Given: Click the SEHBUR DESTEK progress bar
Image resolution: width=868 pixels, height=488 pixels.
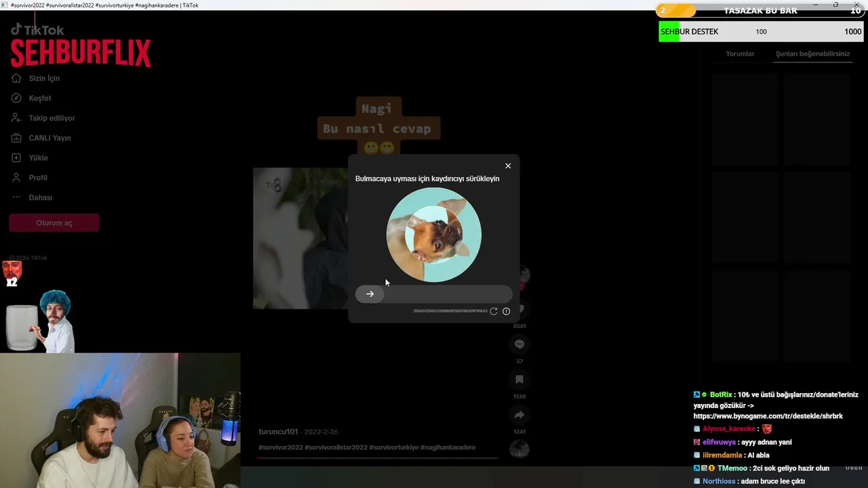Looking at the screenshot, I should point(761,32).
